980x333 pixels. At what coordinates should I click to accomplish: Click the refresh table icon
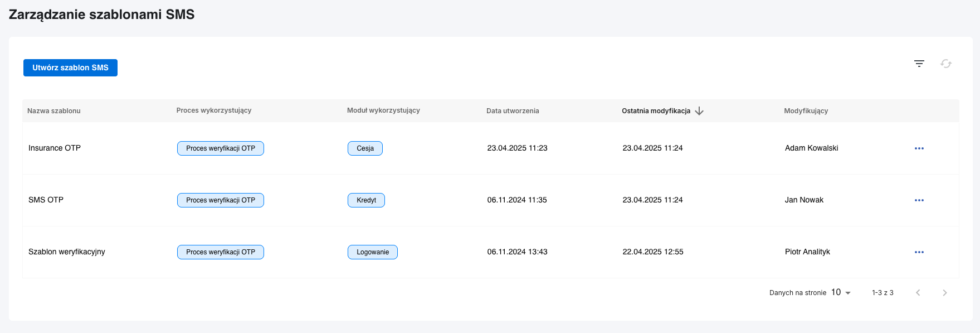pos(946,64)
